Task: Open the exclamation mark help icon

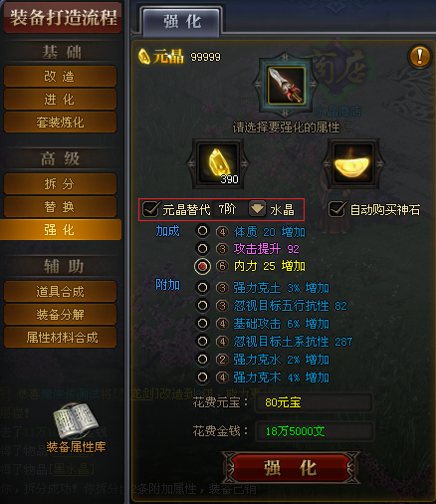Action: [420, 57]
